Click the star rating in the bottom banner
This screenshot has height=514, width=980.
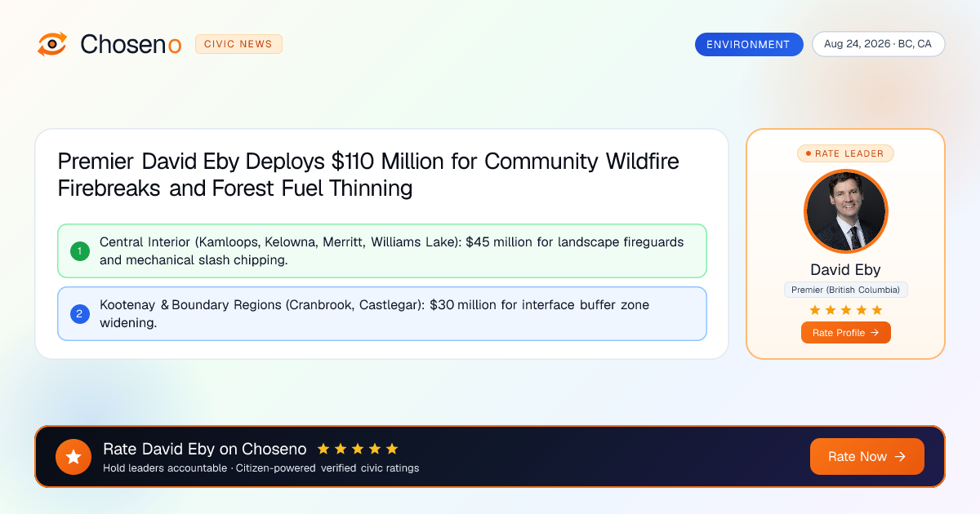click(x=358, y=449)
